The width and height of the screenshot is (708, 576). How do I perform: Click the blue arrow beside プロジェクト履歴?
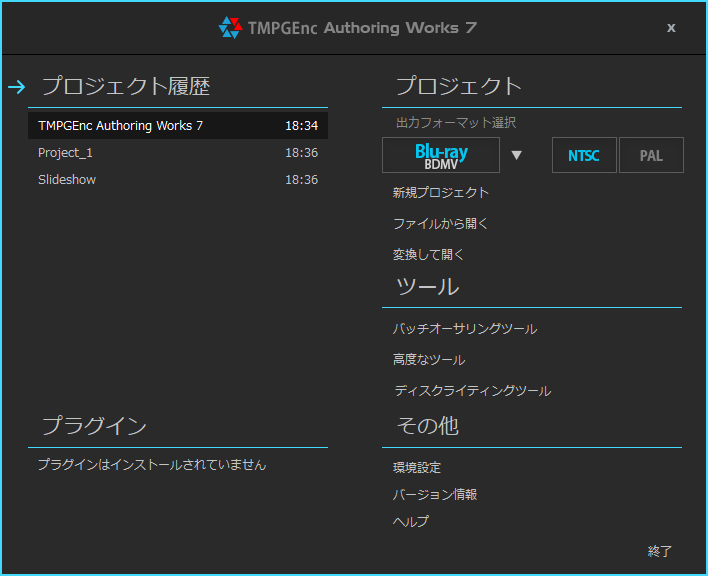[x=17, y=87]
